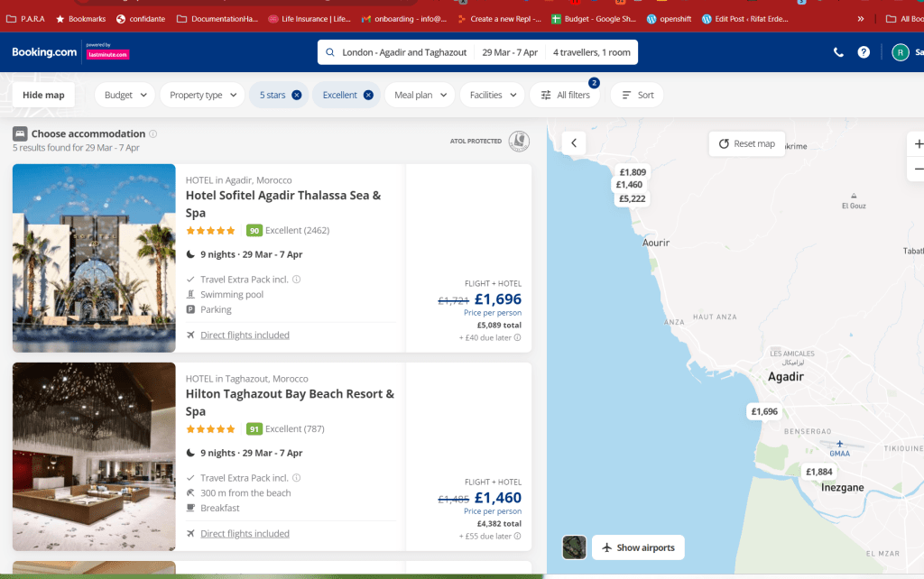
Task: Open Budget - Google Sheets bookmark
Action: tap(594, 19)
